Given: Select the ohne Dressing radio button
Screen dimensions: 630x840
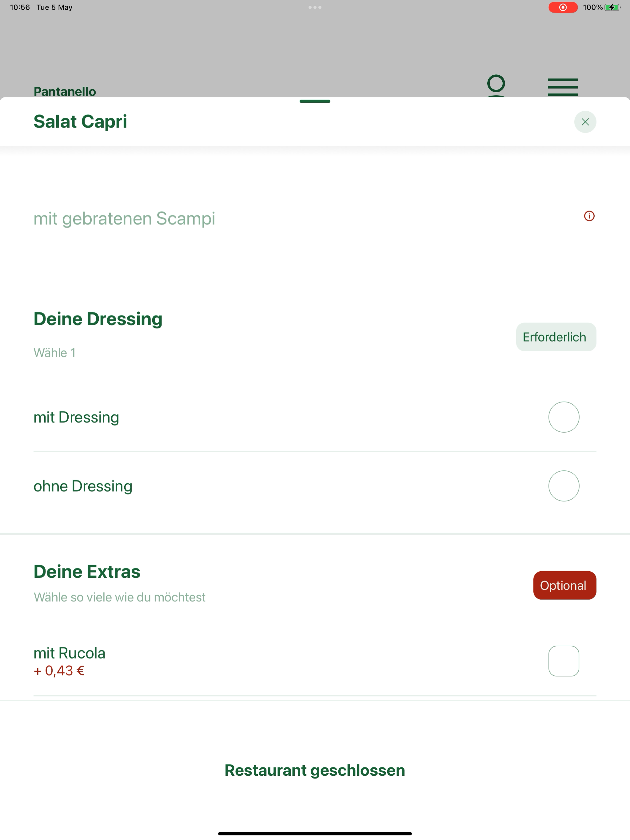Looking at the screenshot, I should click(x=564, y=486).
